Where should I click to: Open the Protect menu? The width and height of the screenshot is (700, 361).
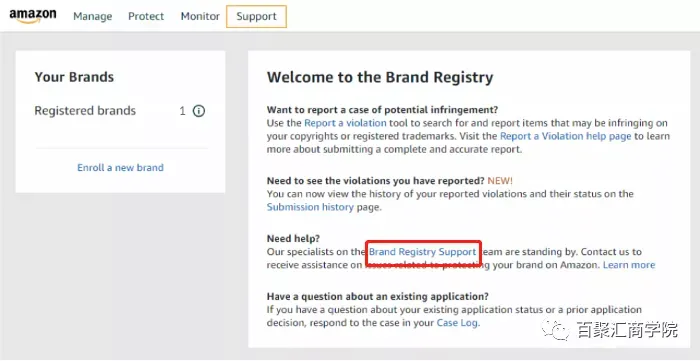click(x=146, y=17)
